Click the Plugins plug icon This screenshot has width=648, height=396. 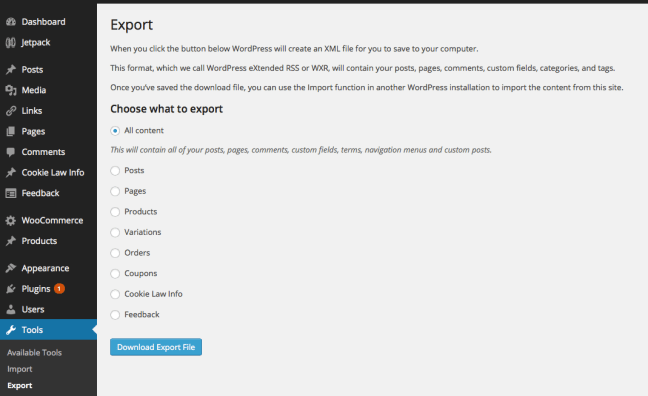pyautogui.click(x=11, y=289)
